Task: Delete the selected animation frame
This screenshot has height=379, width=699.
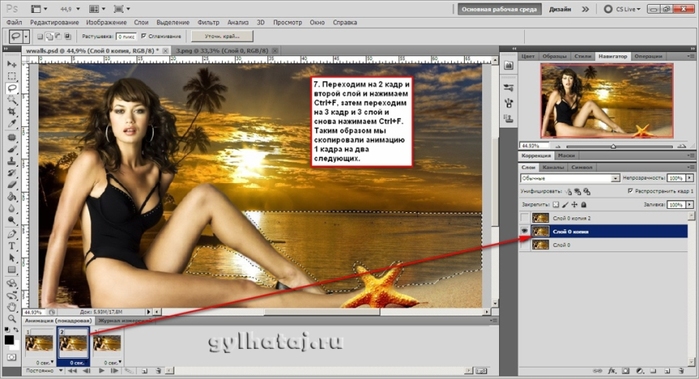Action: pos(158,371)
